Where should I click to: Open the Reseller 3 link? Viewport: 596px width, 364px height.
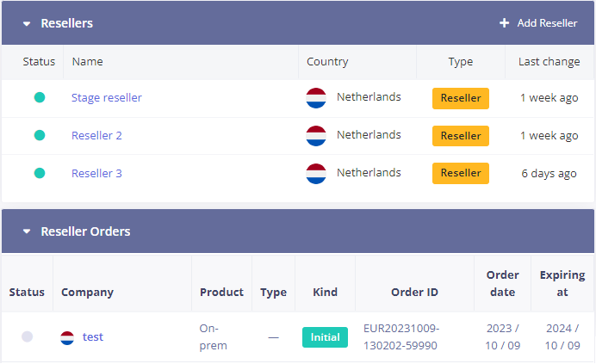96,173
